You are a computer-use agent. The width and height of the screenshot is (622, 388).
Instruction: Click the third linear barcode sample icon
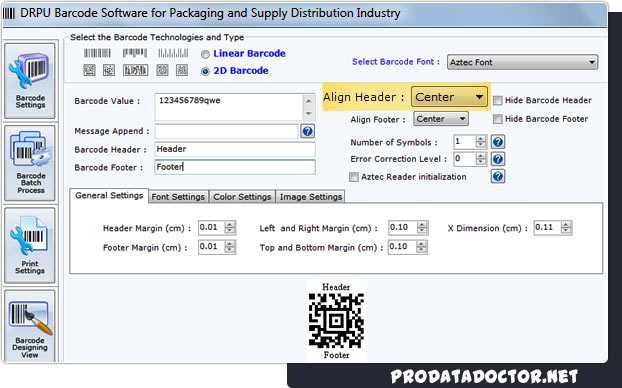click(x=173, y=53)
